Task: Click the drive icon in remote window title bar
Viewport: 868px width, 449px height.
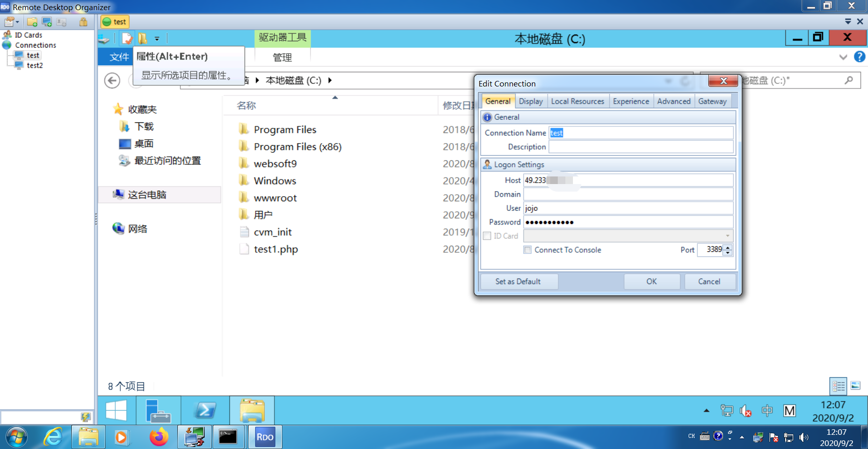Action: click(x=104, y=38)
